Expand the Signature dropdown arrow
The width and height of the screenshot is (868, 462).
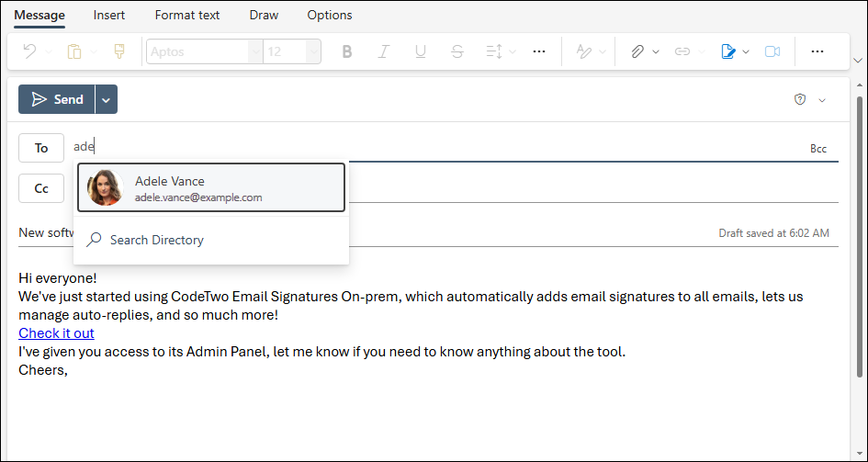(746, 52)
